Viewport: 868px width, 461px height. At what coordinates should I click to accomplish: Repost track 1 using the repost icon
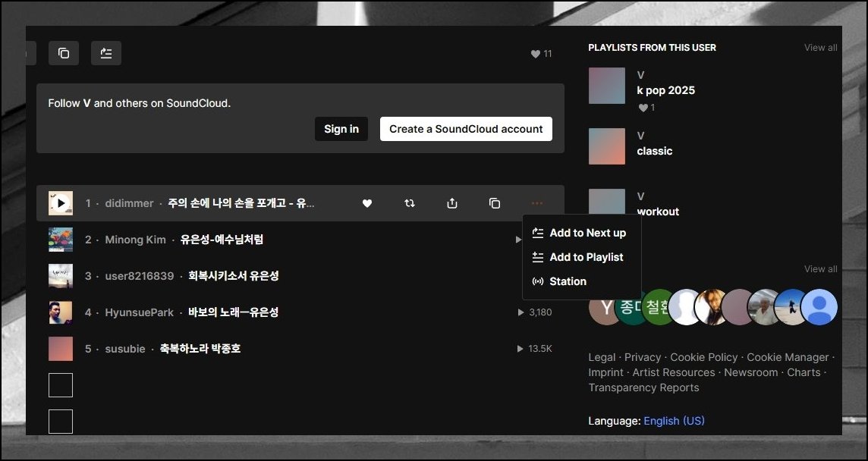410,203
